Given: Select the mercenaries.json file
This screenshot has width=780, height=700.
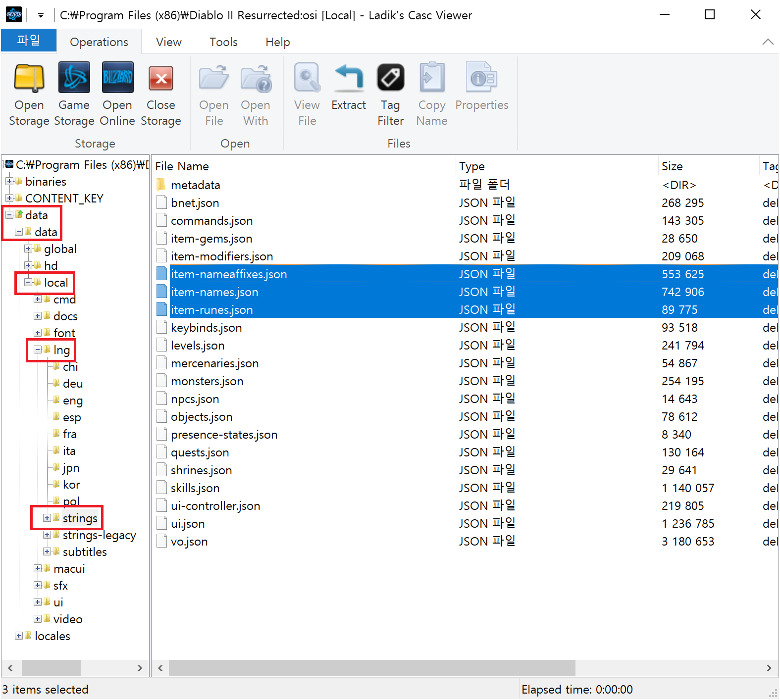Looking at the screenshot, I should tap(215, 363).
